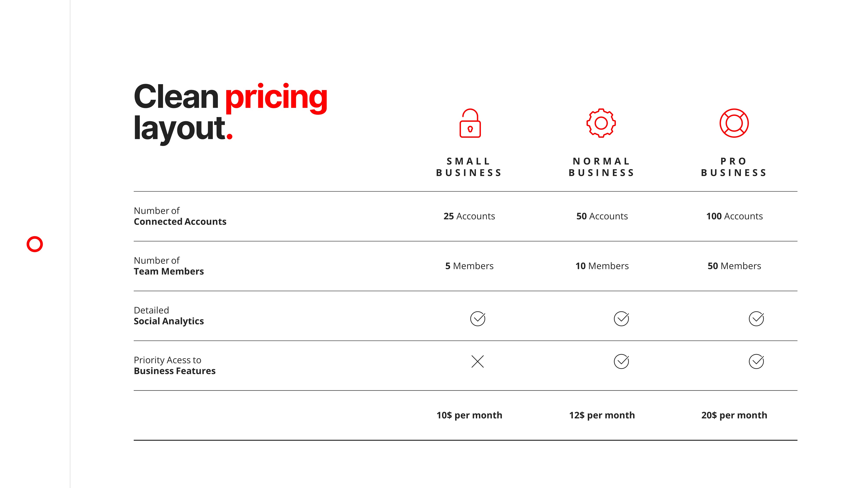Click Social Analytics checkmark for Pro Business
Image resolution: width=868 pixels, height=488 pixels.
click(756, 319)
